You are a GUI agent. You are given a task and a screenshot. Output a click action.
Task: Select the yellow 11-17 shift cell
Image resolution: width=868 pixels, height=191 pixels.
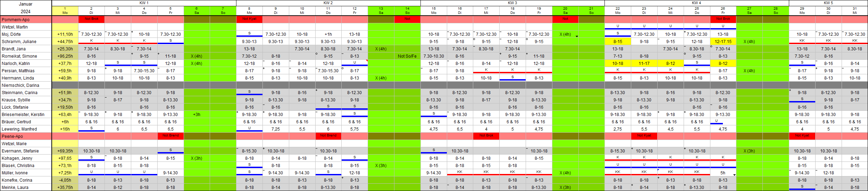644,63
